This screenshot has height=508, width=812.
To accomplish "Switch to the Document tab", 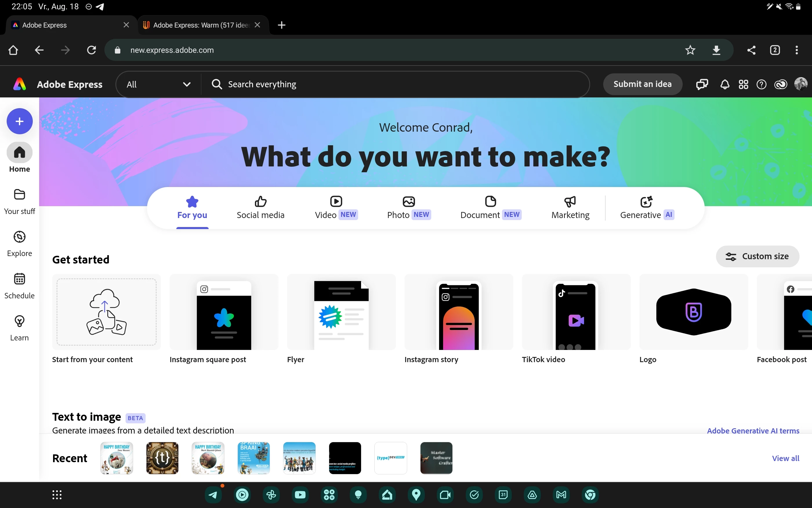I will point(490,208).
